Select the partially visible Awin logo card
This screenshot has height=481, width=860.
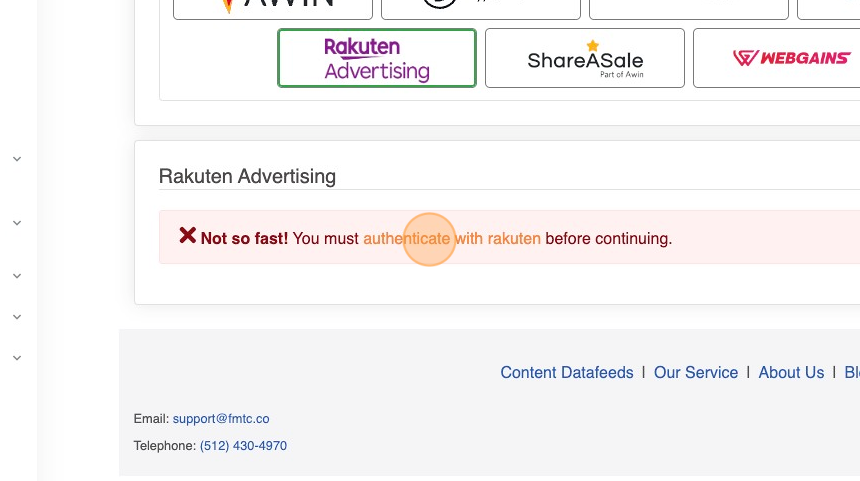coord(273,8)
